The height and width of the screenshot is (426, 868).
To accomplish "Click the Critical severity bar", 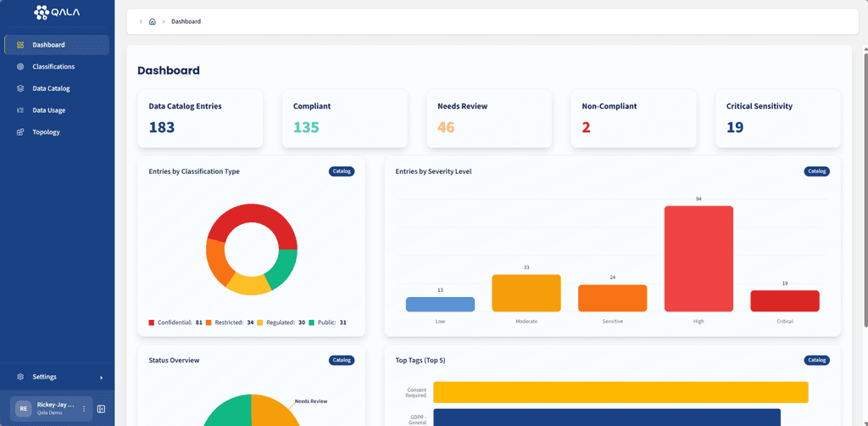I will coord(785,301).
